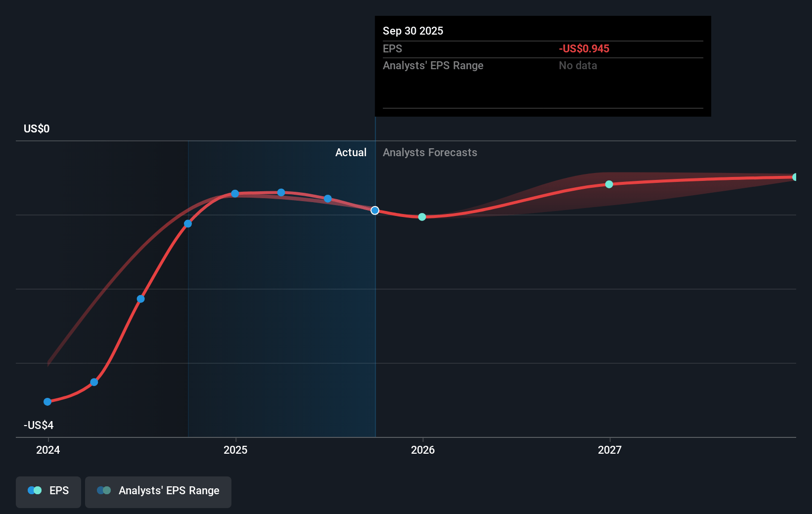
Task: Toggle the EPS series legend button
Action: 48,491
